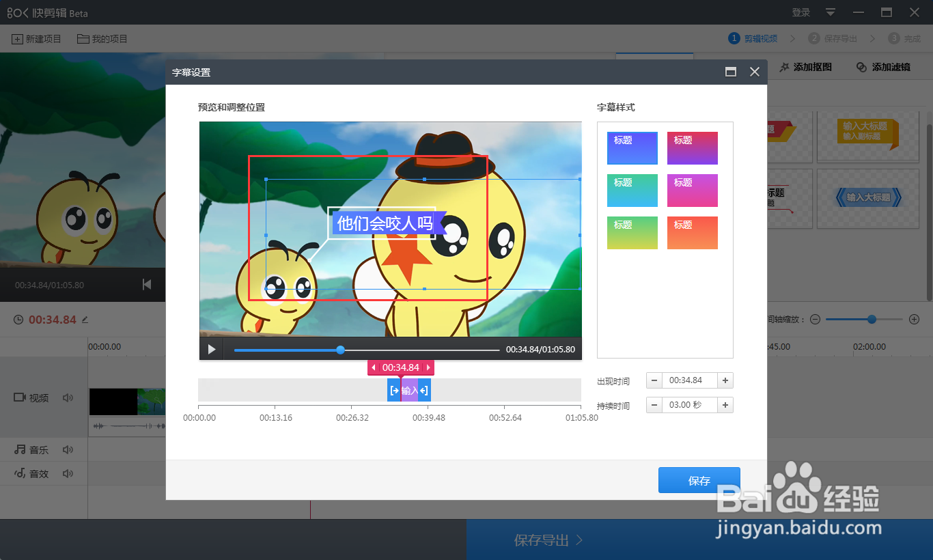Image resolution: width=933 pixels, height=560 pixels.
Task: Click the preview progress slider knob
Action: (x=340, y=350)
